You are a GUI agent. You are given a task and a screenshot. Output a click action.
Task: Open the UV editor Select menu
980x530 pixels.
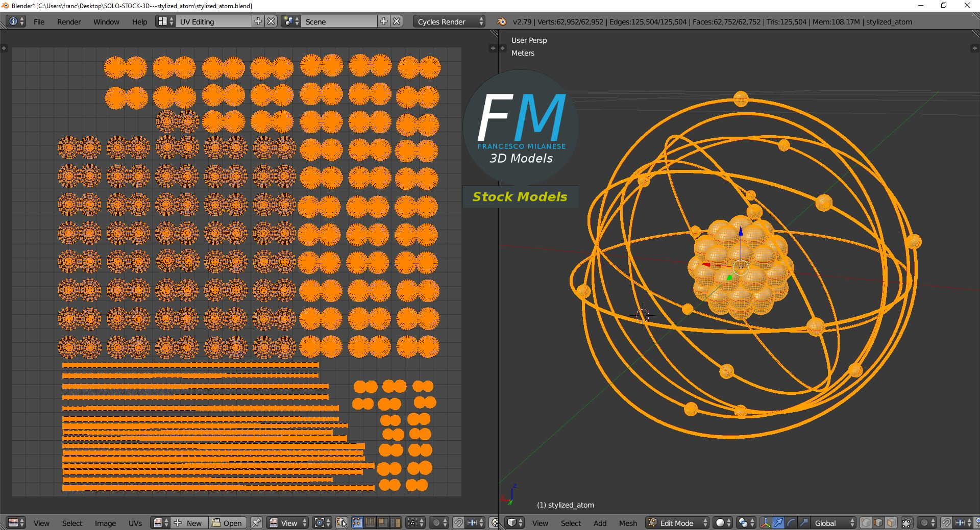tap(72, 523)
